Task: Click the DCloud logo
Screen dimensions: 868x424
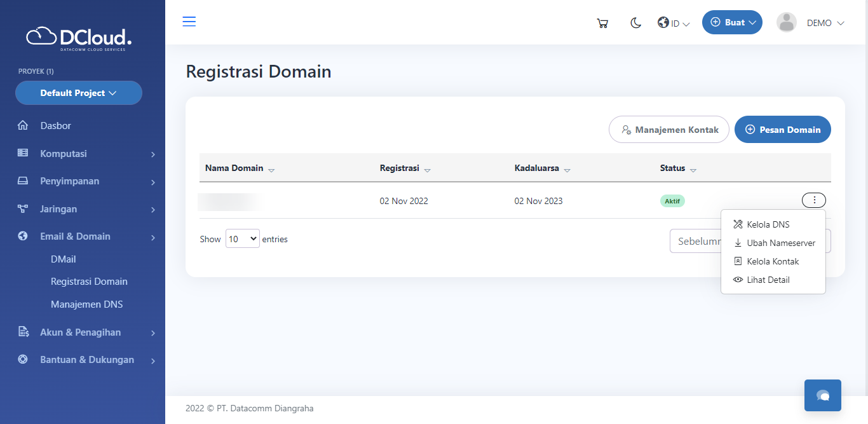Action: (x=79, y=38)
